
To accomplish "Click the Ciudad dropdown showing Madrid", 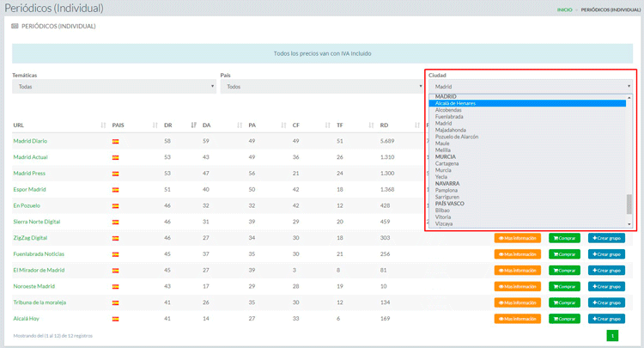I will 531,87.
